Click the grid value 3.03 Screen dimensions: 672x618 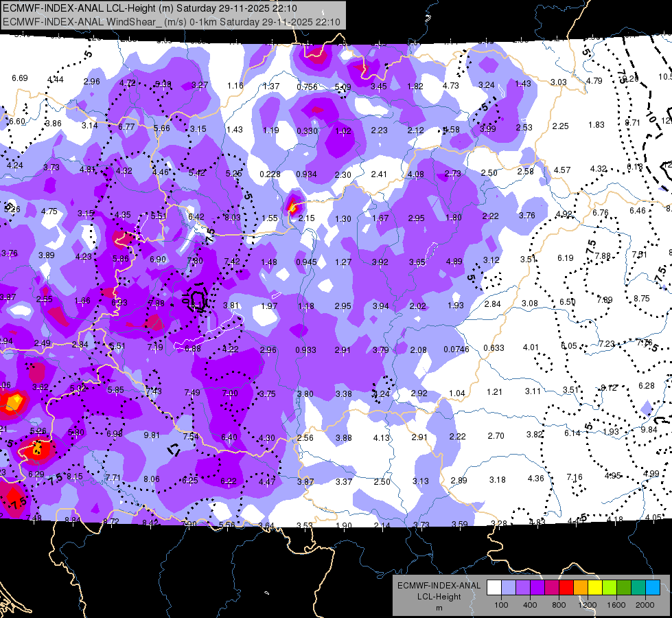[559, 82]
